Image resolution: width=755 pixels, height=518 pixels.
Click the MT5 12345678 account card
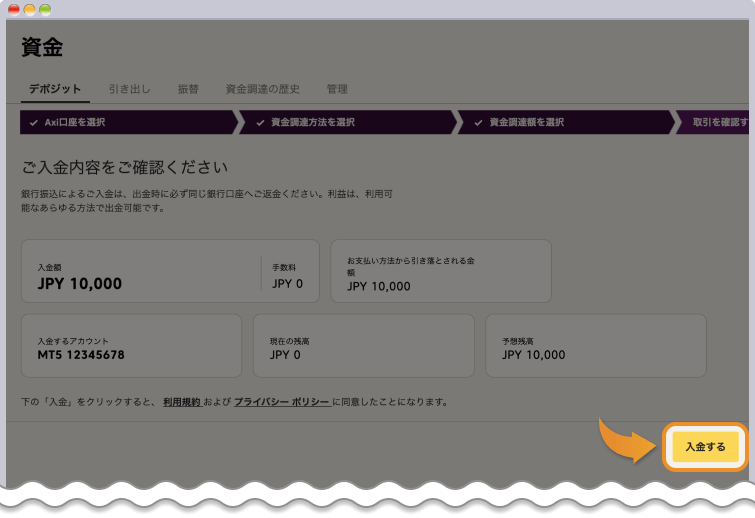coord(131,346)
